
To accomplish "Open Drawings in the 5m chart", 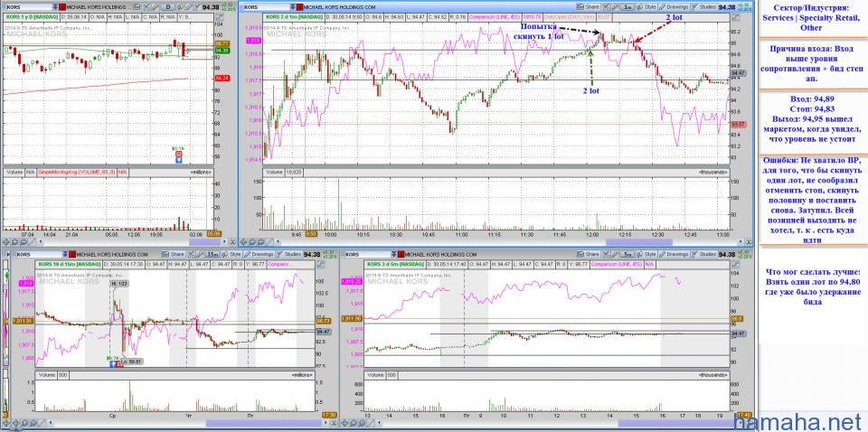I will pos(674,254).
